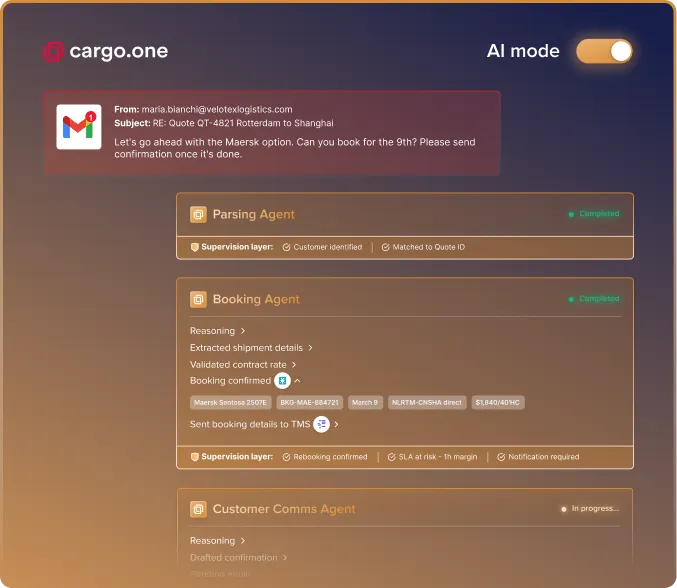This screenshot has height=588, width=677.
Task: Click sender maria.bianchi@velotexlogistics.com address
Action: [x=217, y=110]
